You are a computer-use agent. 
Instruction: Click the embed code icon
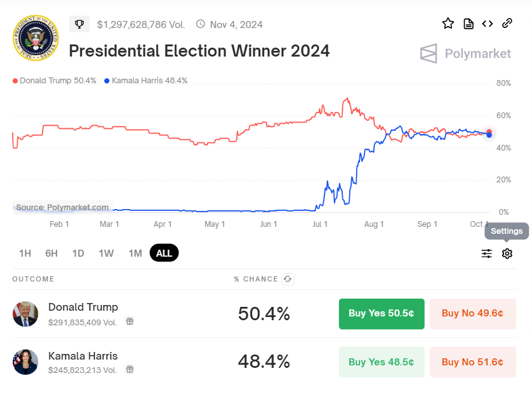point(488,24)
